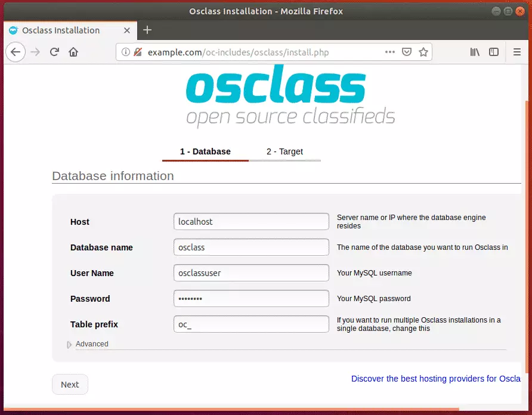Viewport: 532px width, 415px height.
Task: Toggle the sidebar icon
Action: pyautogui.click(x=494, y=52)
